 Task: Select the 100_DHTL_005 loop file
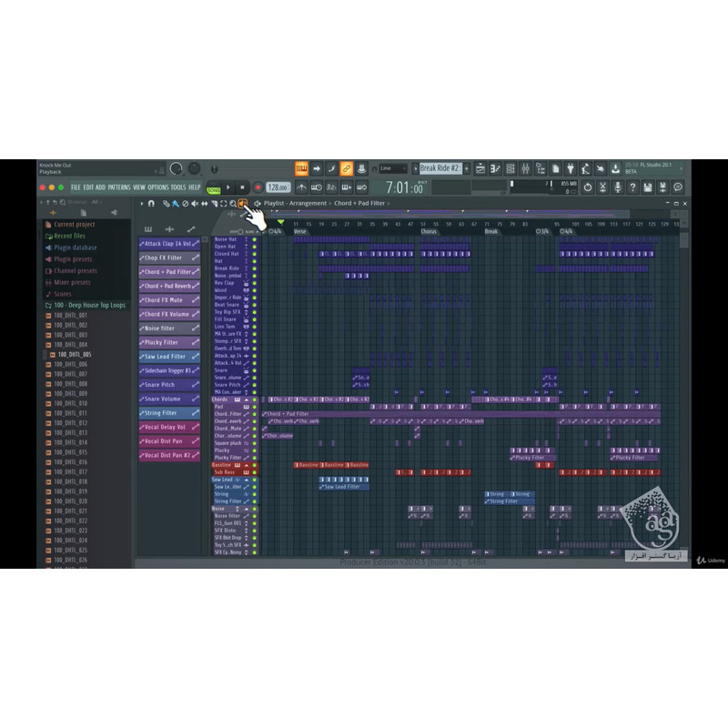(74, 354)
